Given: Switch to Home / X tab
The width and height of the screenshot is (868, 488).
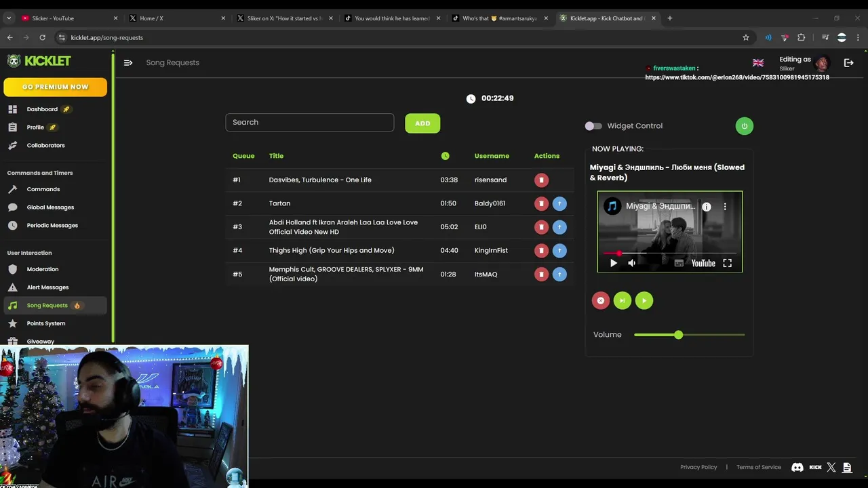Looking at the screenshot, I should (176, 18).
